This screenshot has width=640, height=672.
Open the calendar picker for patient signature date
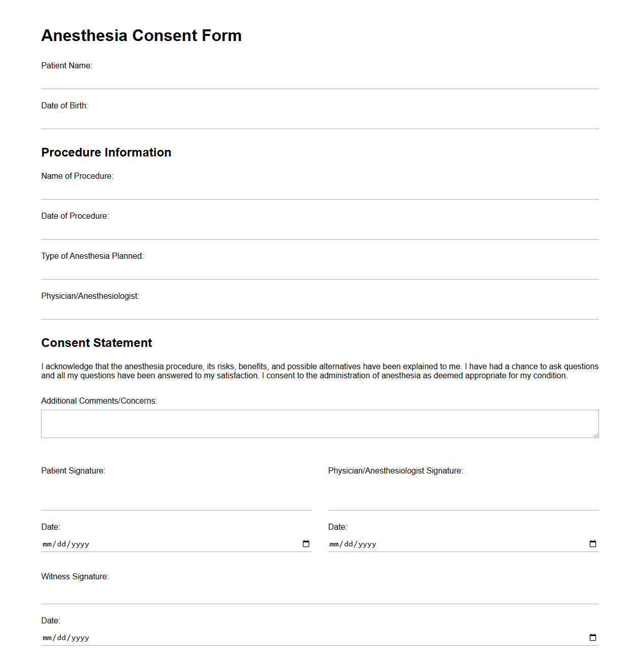coord(306,543)
